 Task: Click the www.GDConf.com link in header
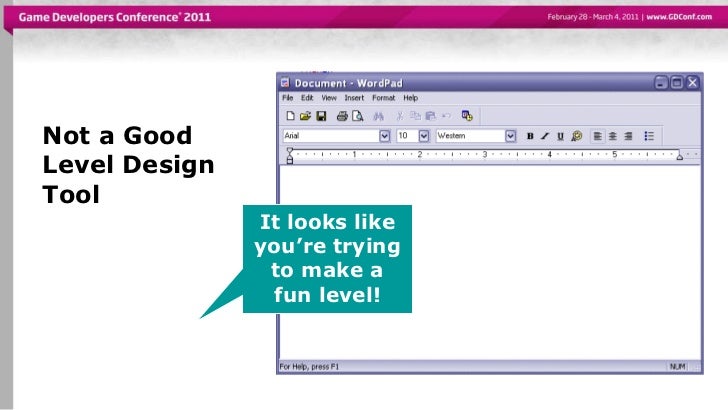(679, 17)
